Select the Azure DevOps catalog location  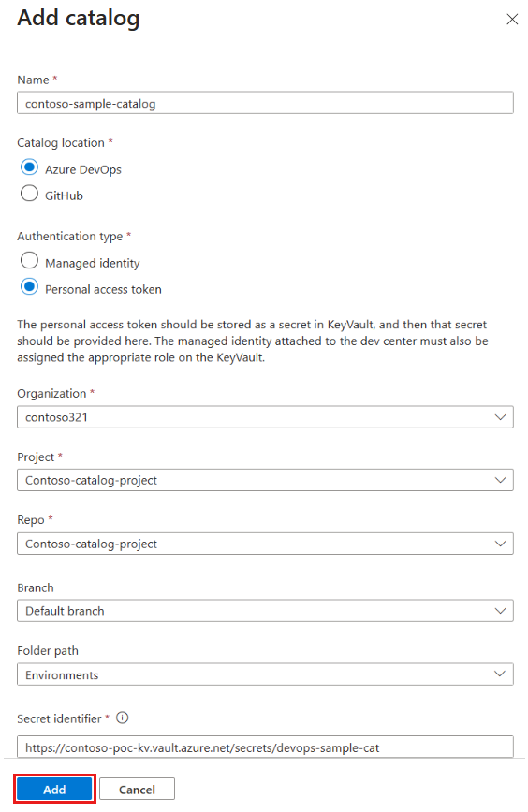[x=30, y=167]
